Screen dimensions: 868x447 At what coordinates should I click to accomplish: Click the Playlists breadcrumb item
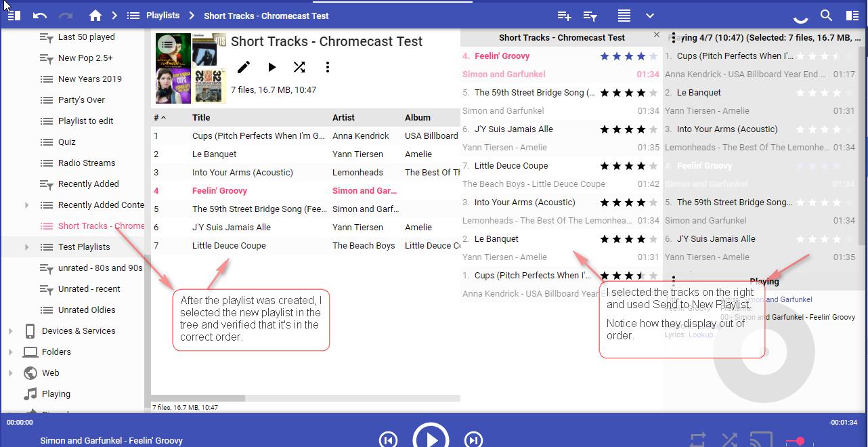coord(162,15)
